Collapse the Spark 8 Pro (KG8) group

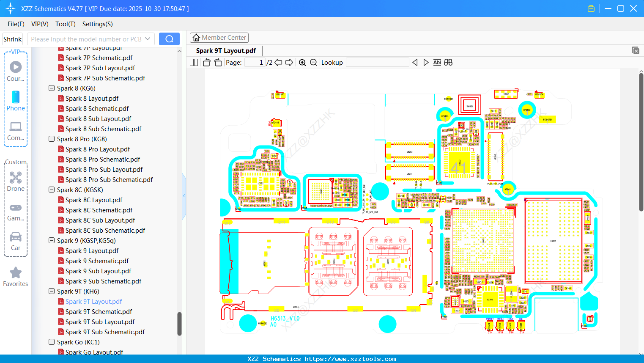coord(51,139)
